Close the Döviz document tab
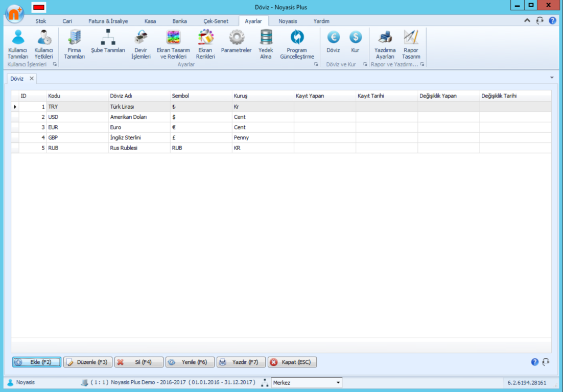 point(32,79)
